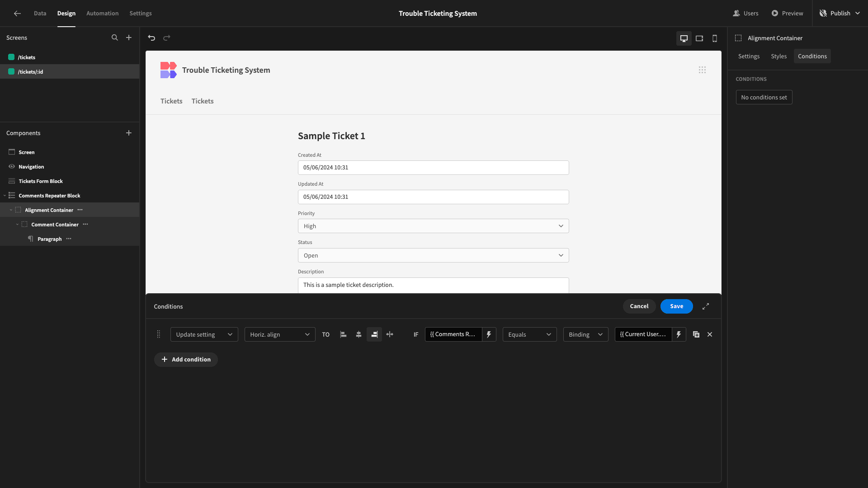Open the Update setting dropdown
The height and width of the screenshot is (488, 868).
point(204,334)
